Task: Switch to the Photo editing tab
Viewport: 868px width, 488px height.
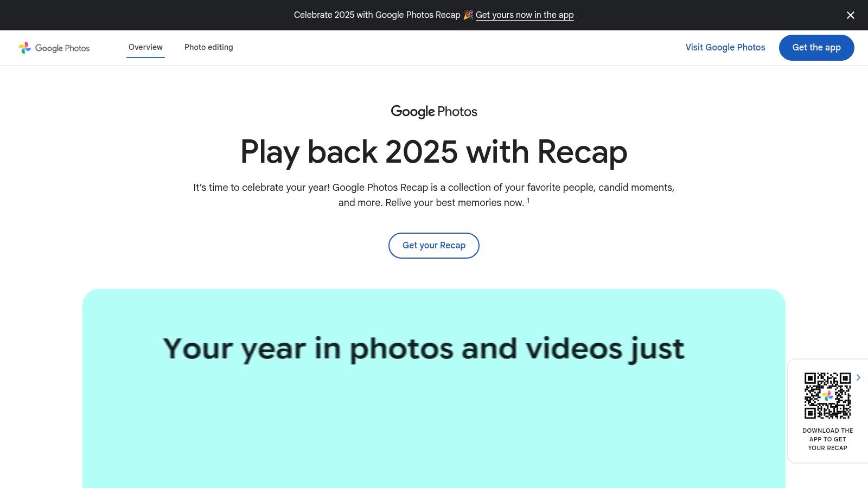Action: point(209,47)
